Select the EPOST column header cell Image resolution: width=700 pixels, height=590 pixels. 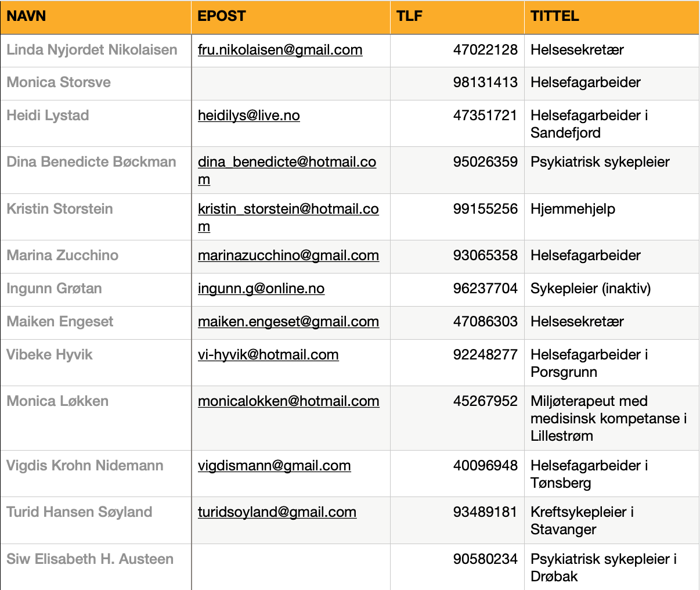290,16
